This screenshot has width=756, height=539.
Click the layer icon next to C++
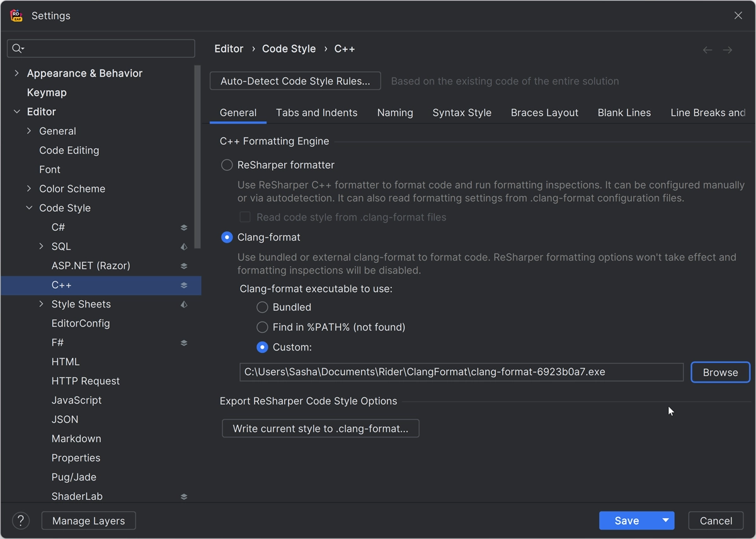point(184,285)
